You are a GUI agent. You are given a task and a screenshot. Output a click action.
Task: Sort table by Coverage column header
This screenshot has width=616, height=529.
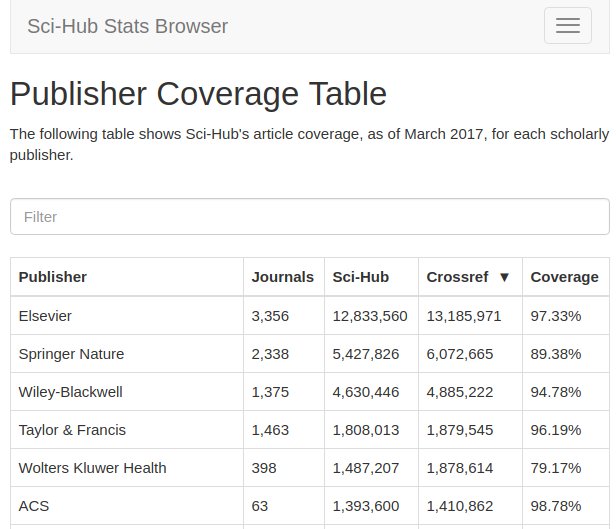pyautogui.click(x=565, y=277)
